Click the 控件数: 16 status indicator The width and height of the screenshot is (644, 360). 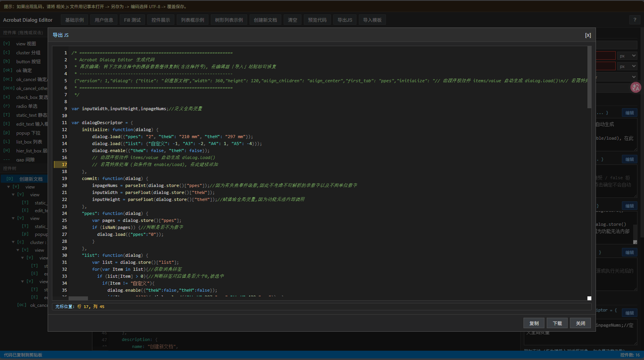tap(630, 355)
